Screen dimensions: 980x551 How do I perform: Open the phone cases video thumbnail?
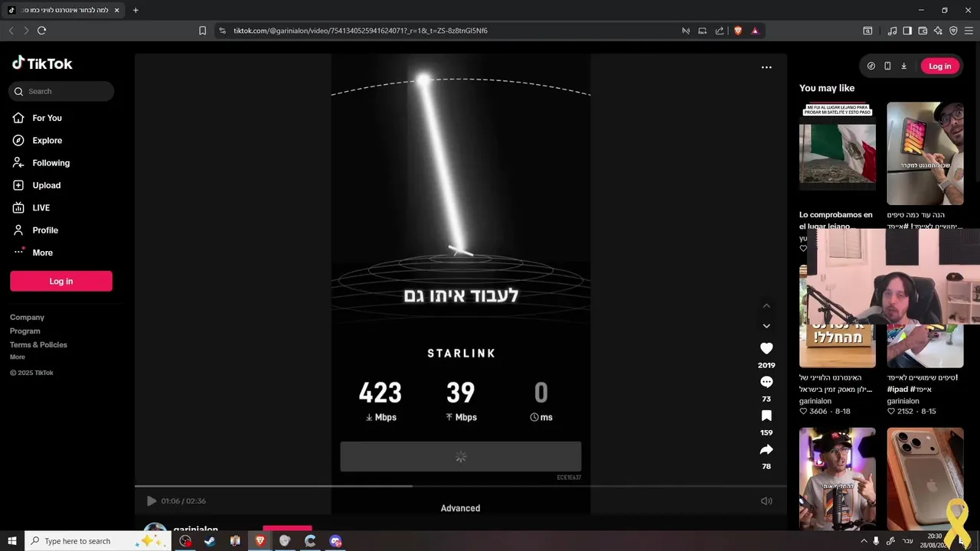pos(925,478)
